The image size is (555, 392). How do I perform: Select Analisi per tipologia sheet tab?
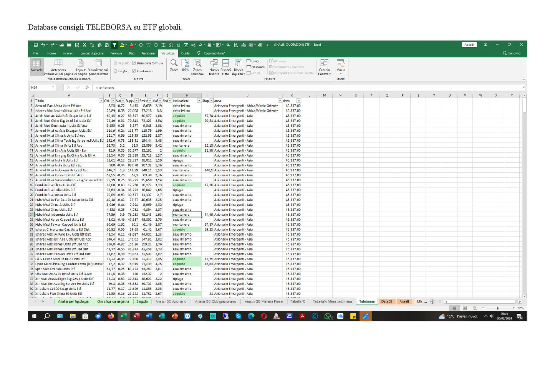[x=73, y=302]
